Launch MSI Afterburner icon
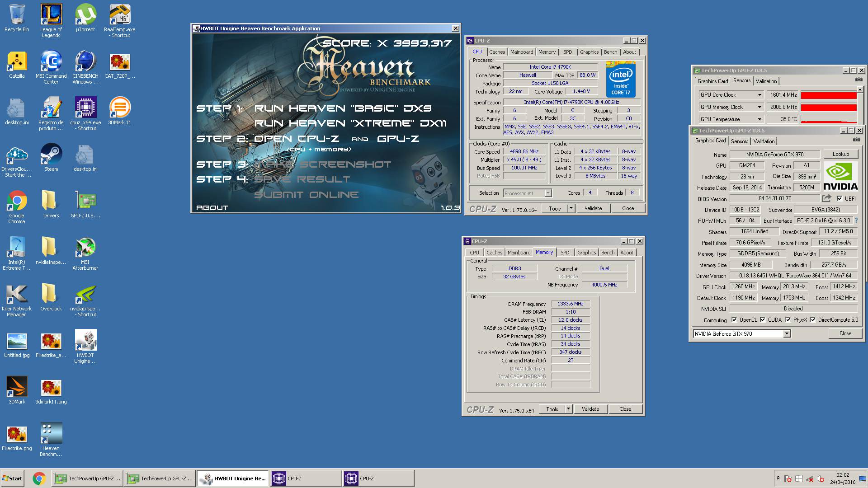Screen dimensions: 868x488 pyautogui.click(x=85, y=253)
